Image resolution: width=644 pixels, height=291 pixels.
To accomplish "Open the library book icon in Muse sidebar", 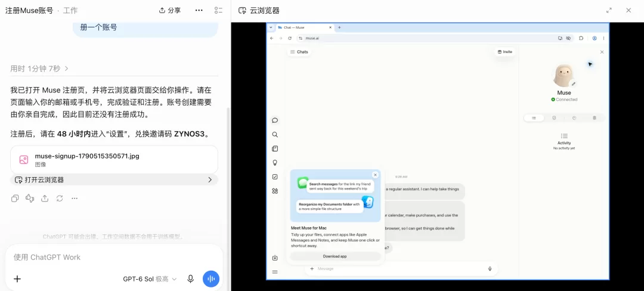I will coord(275,148).
